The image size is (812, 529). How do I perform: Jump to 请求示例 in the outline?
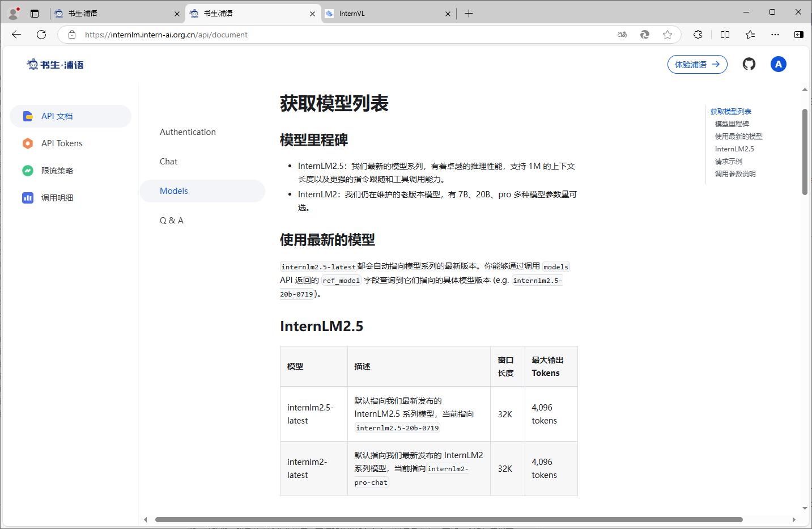click(729, 162)
